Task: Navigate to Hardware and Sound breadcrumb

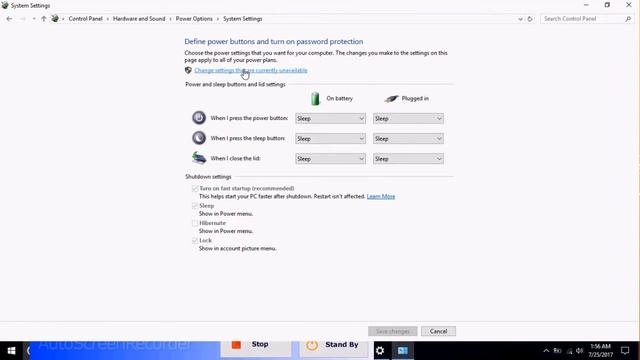Action: (139, 19)
